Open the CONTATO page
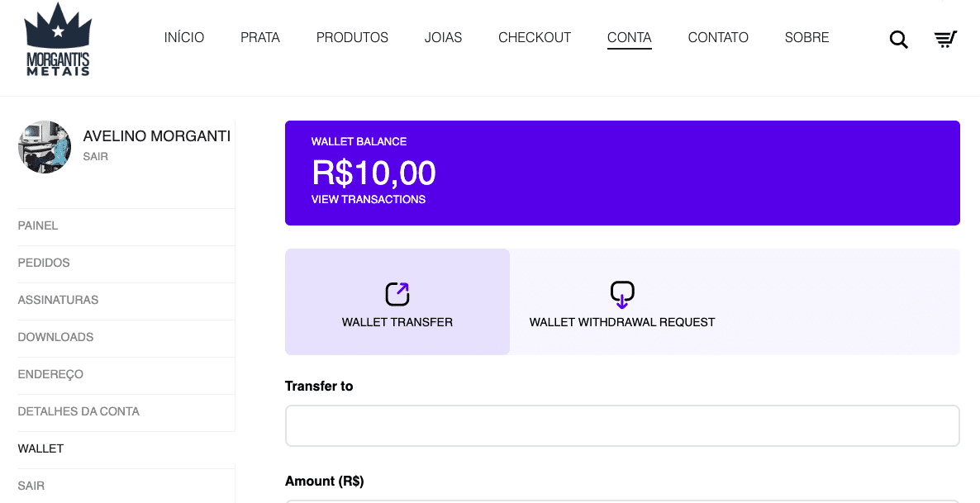 click(x=718, y=37)
